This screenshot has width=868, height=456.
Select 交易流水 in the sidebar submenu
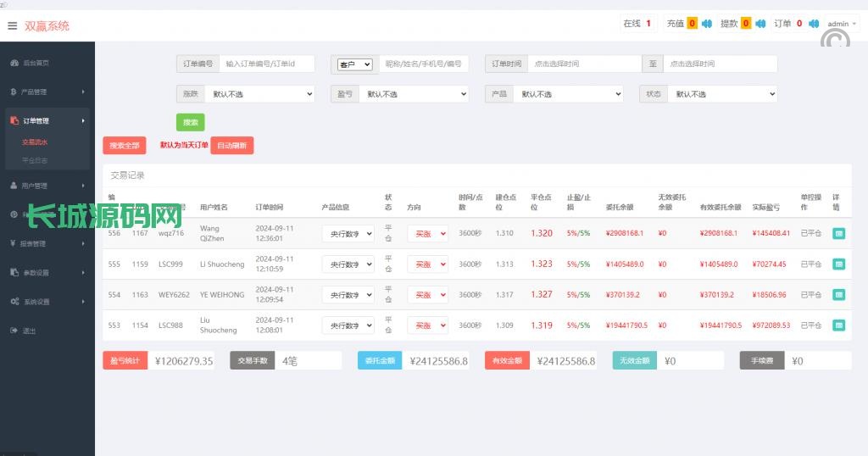(36, 142)
